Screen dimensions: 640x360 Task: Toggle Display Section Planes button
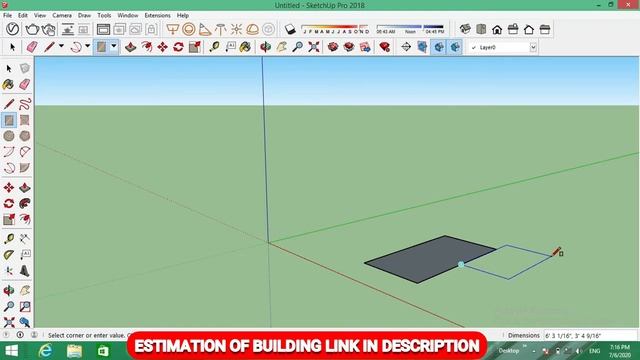pos(422,47)
